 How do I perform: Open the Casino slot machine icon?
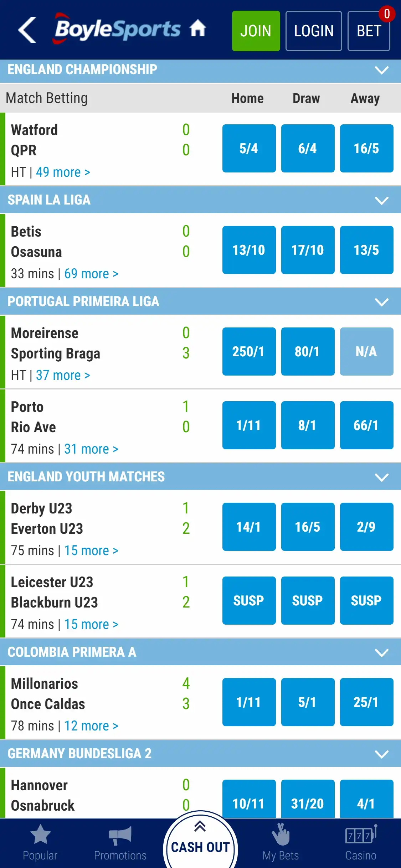pos(361,835)
